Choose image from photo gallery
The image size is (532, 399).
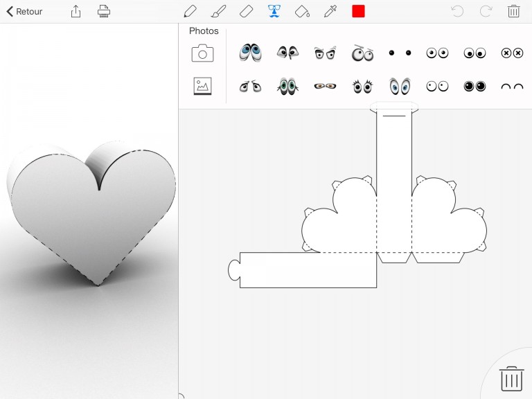click(x=202, y=86)
